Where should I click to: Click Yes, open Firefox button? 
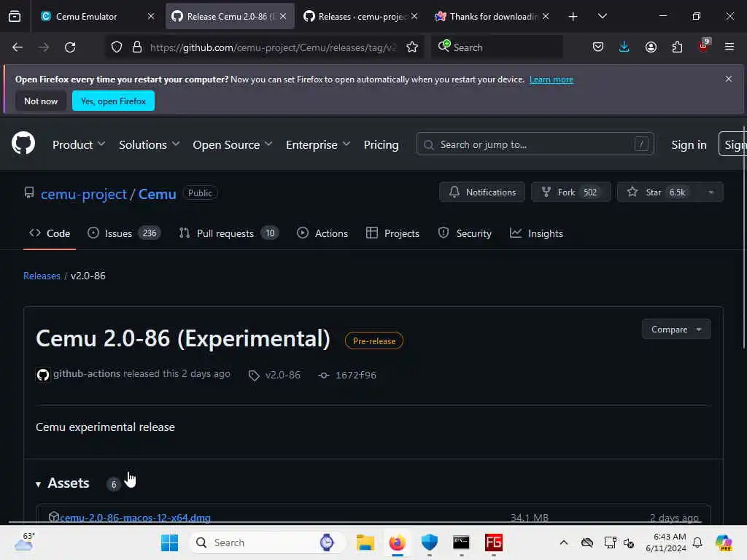[113, 101]
